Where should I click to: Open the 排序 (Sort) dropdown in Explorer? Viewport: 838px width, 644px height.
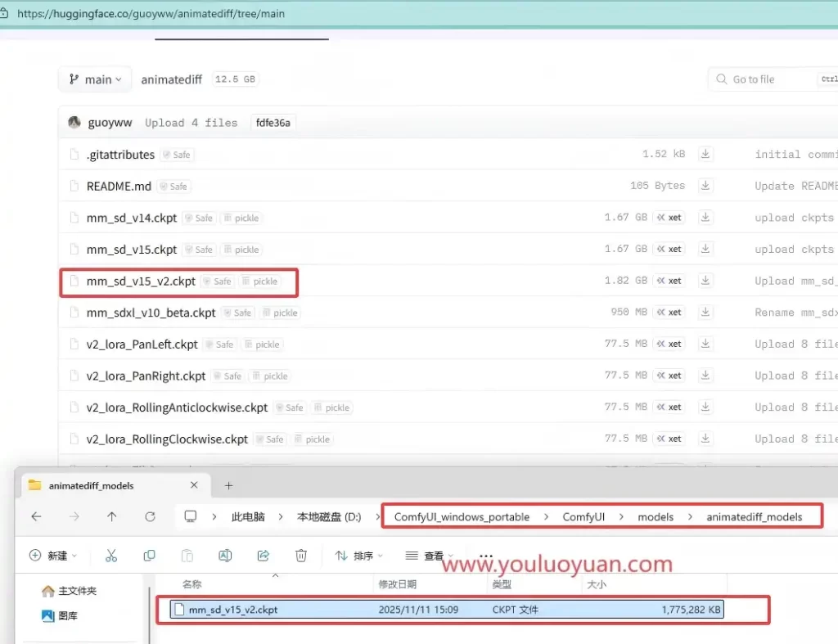[358, 556]
